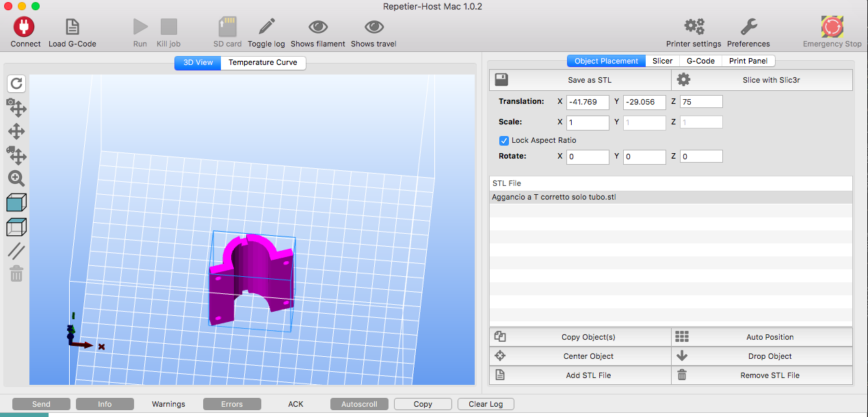The width and height of the screenshot is (868, 417).
Task: Edit the Scale X field
Action: 588,122
